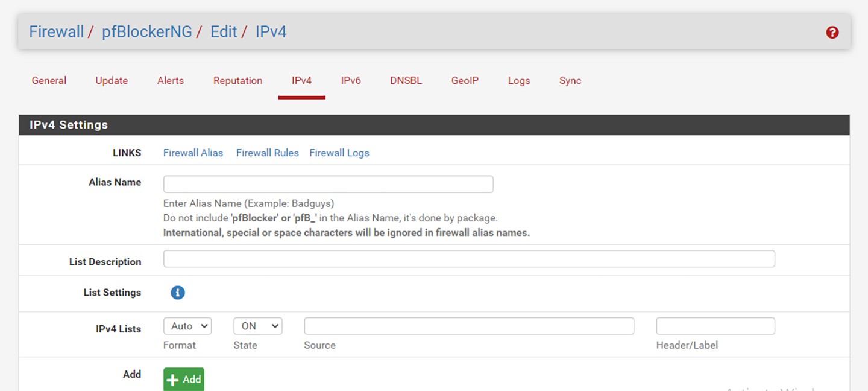This screenshot has width=868, height=391.
Task: Open the Firewall Rules link
Action: tap(267, 153)
